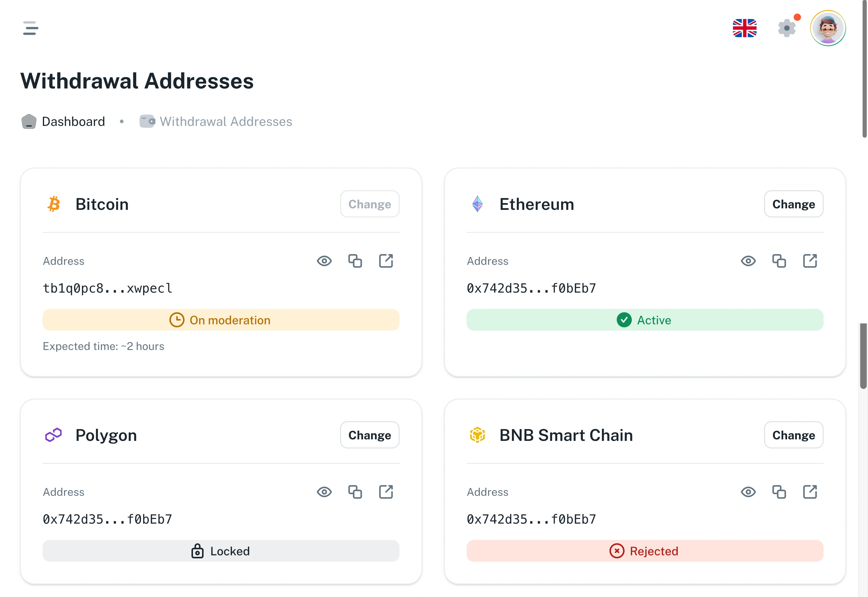Reveal the full Bitcoin address
Screen dimensions: 868x597
(x=324, y=261)
